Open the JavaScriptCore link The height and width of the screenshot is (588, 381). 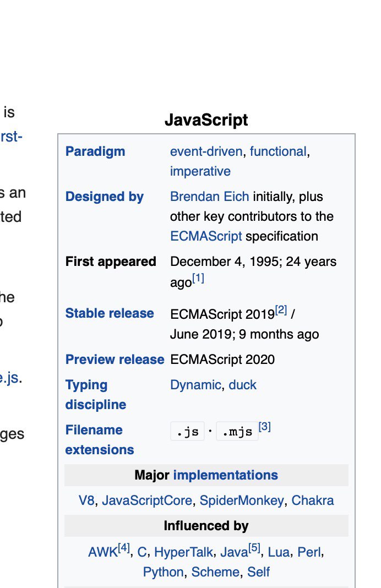pos(147,500)
